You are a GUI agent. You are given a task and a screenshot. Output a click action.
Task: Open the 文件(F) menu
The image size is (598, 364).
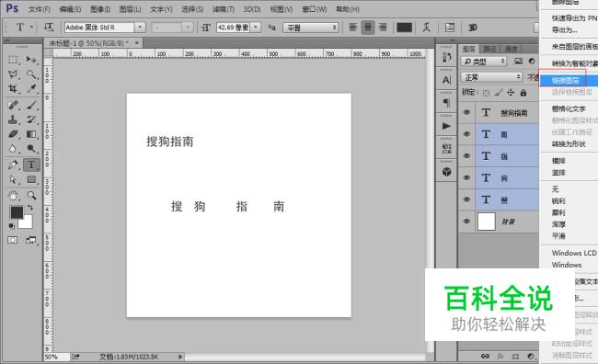coord(40,9)
